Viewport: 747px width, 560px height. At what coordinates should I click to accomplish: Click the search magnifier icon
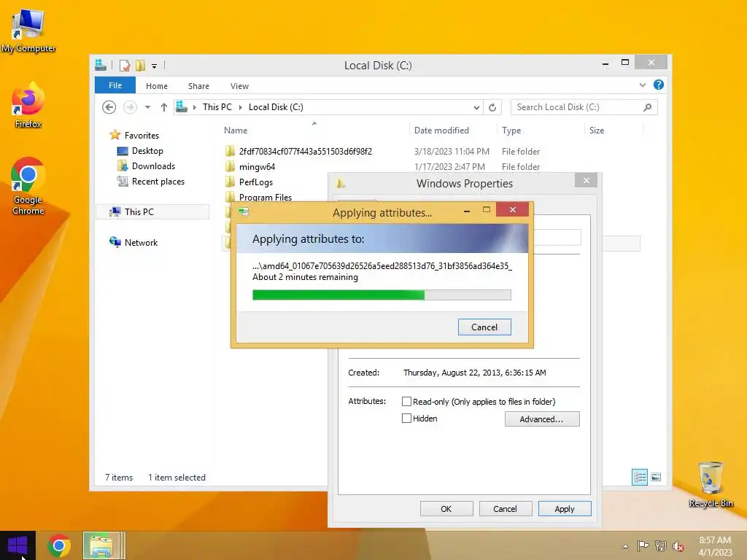pos(648,107)
